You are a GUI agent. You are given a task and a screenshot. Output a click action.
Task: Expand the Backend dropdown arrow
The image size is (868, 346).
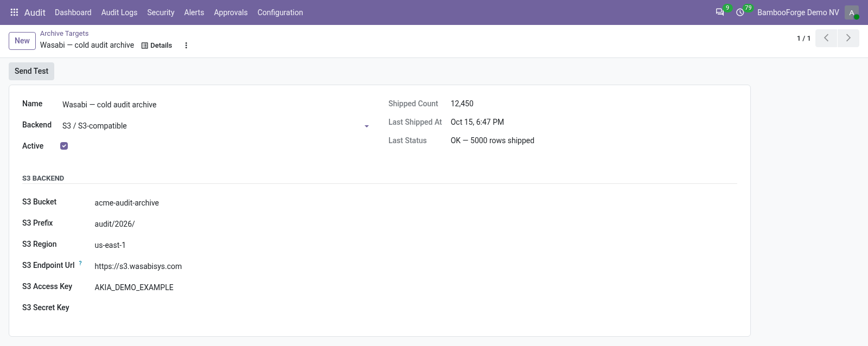tap(367, 126)
